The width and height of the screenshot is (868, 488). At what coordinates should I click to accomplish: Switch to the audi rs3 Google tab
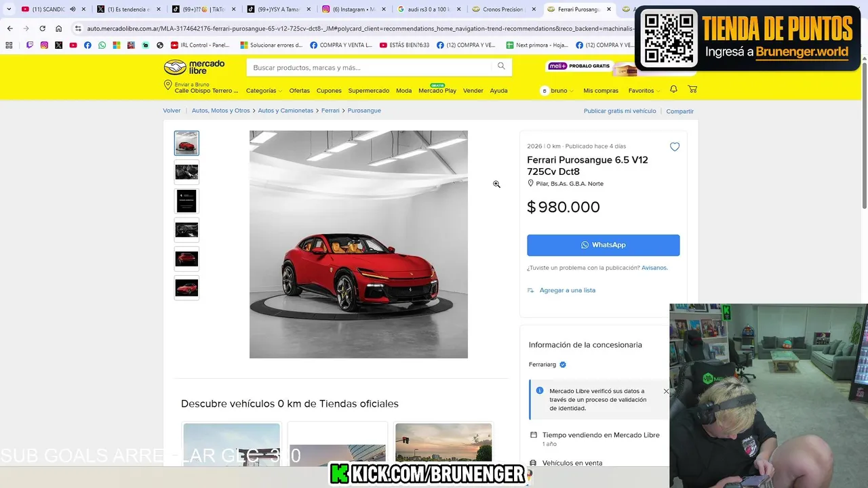pos(429,9)
